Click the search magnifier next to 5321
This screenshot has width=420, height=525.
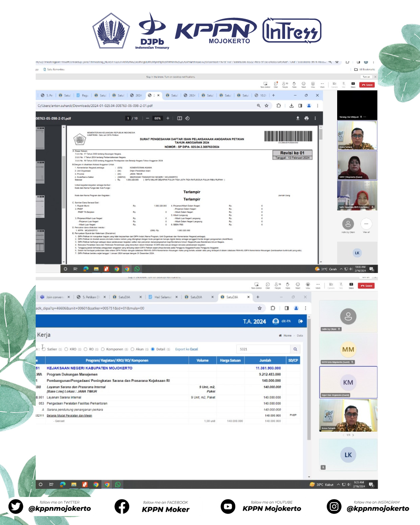295,349
